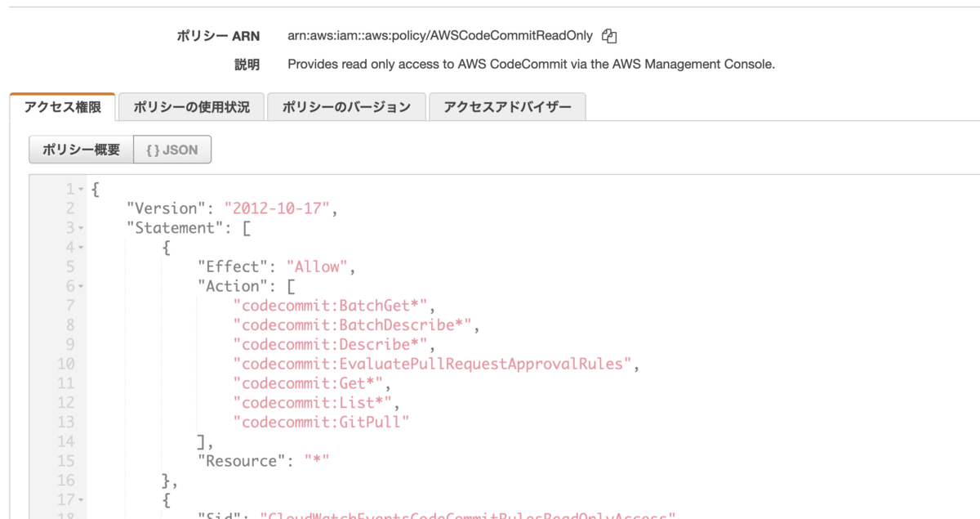Click the 説明 label
The width and height of the screenshot is (980, 519).
247,64
